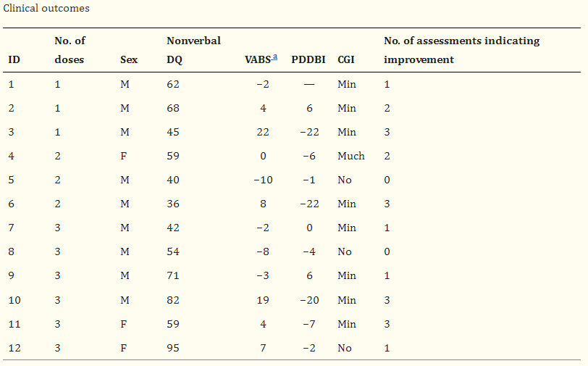Click the "Clinical outcomes" table title
The image size is (588, 366).
(x=46, y=9)
